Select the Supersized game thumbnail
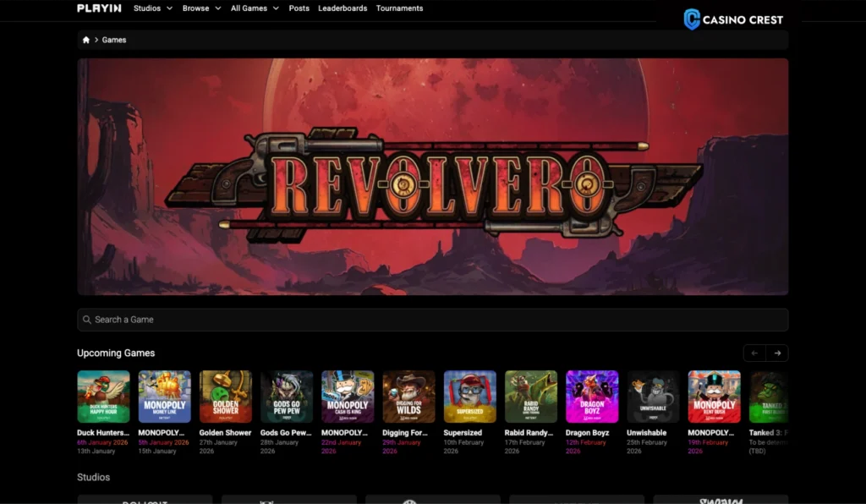Viewport: 866px width, 504px height. point(469,397)
